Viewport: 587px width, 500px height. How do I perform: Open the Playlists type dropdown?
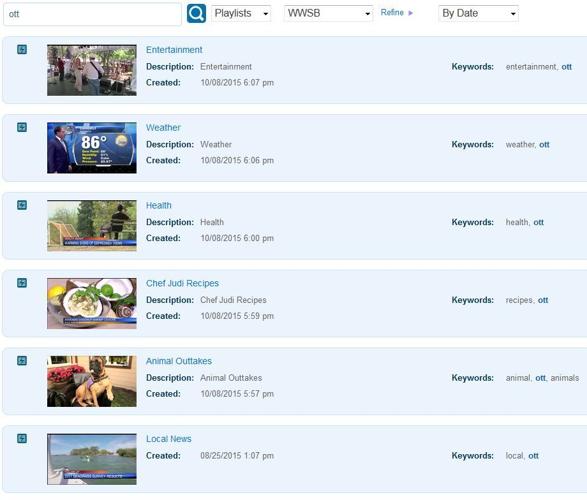coord(241,13)
